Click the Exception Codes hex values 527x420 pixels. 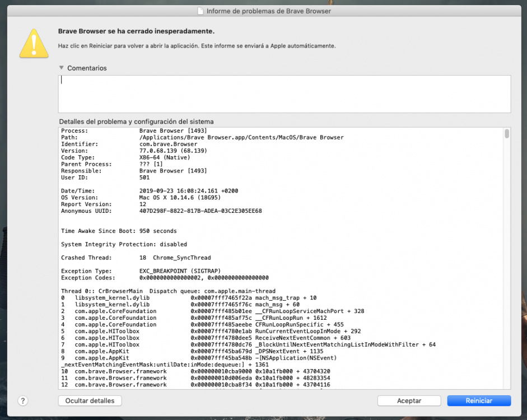(204, 278)
